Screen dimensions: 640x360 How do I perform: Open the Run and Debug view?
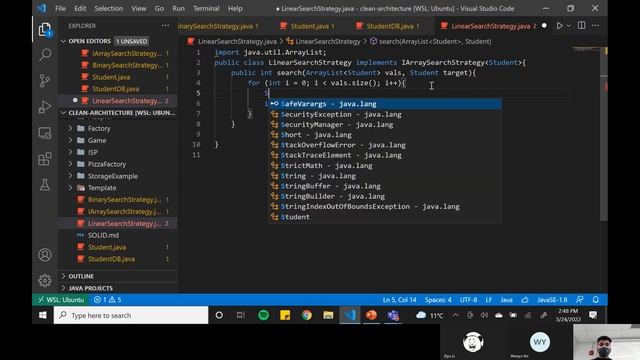point(45,107)
